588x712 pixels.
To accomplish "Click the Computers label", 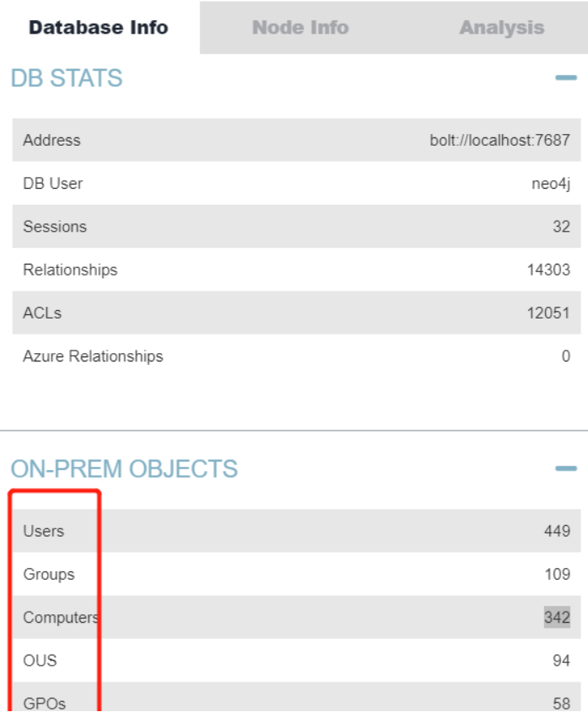I will 61,618.
